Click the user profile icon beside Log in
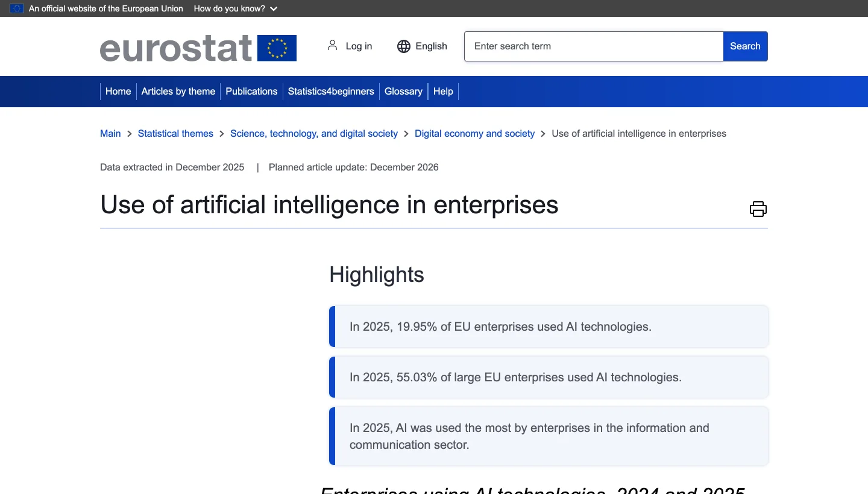The width and height of the screenshot is (868, 494). [332, 46]
